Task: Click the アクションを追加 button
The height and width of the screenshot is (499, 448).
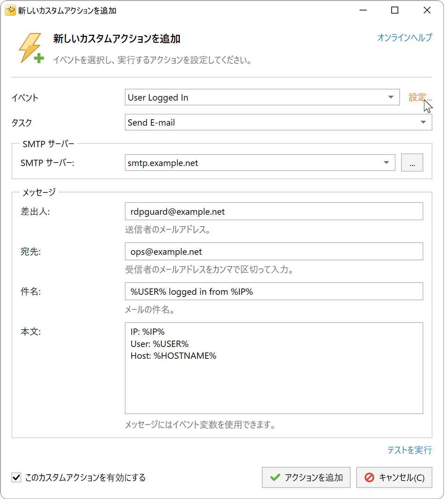Action: (306, 477)
